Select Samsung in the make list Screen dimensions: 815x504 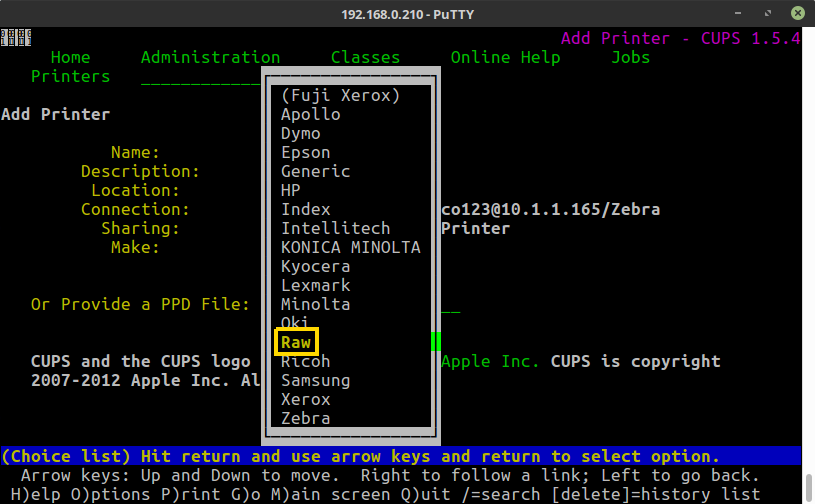(315, 380)
